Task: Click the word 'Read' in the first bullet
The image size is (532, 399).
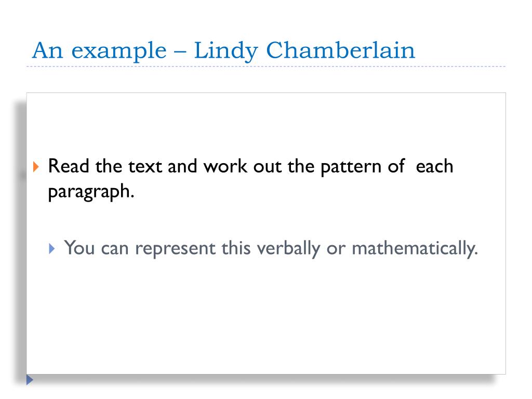Action: pyautogui.click(x=69, y=166)
